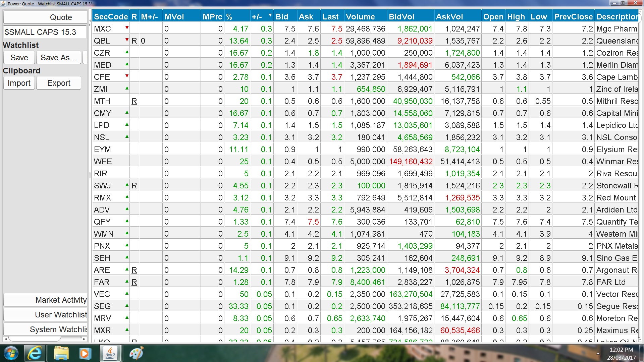This screenshot has width=644, height=362.
Task: Open Windows Start menu orb
Action: coord(11,353)
